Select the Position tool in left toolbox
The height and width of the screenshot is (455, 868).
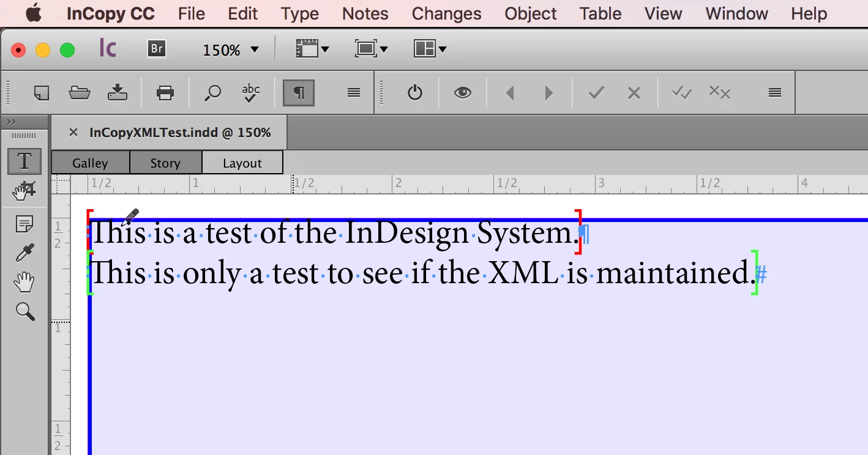24,190
